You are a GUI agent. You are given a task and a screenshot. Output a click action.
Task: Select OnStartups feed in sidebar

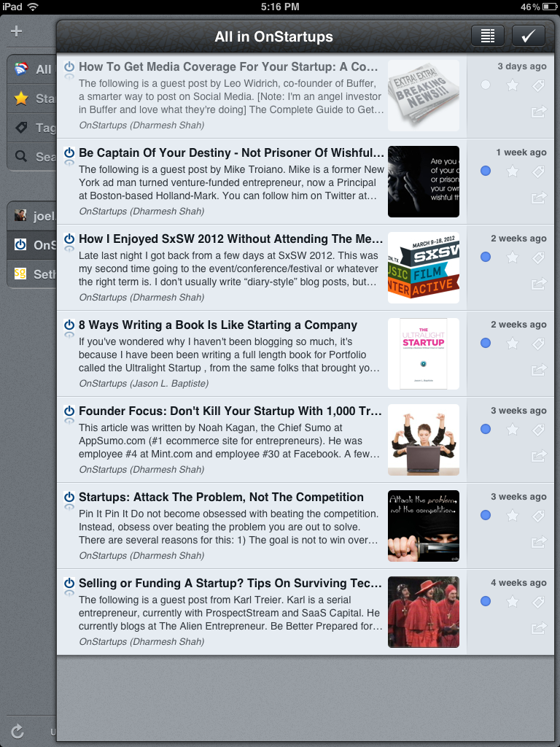tap(32, 245)
